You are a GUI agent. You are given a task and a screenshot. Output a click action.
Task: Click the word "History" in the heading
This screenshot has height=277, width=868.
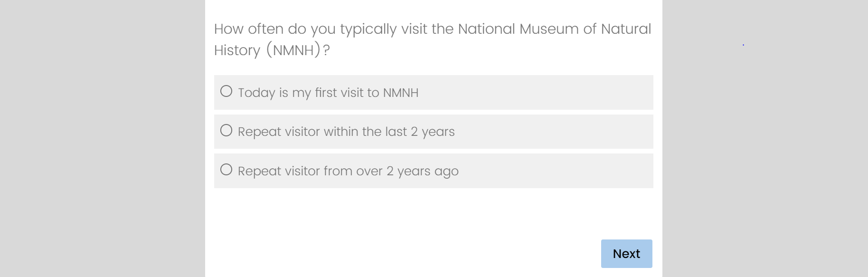tap(237, 50)
